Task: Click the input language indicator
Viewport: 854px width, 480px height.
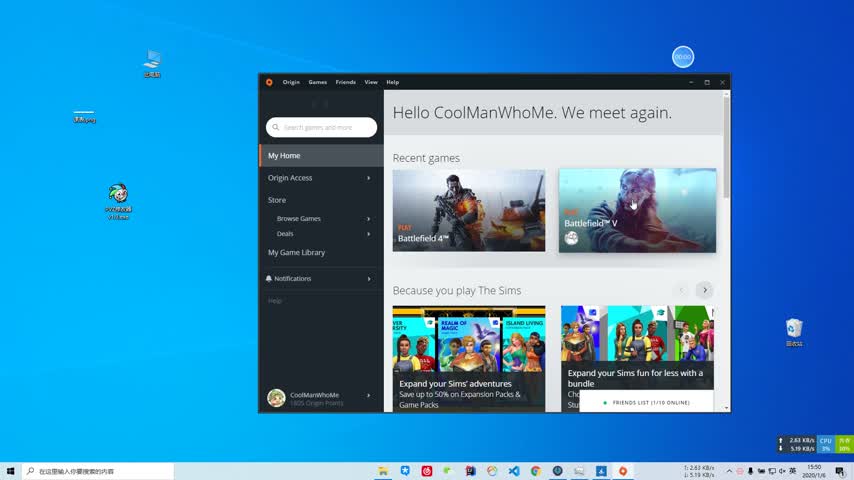Action: 792,471
